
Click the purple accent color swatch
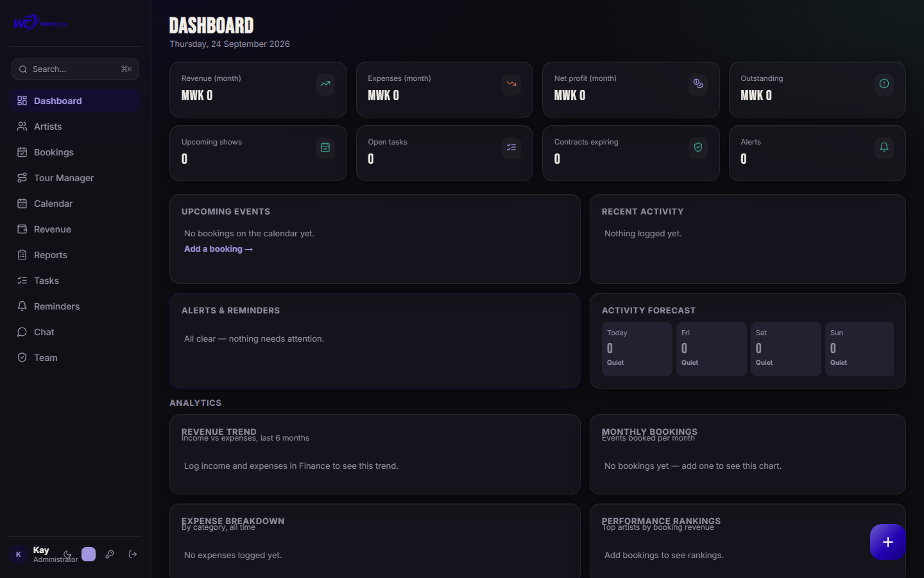point(89,554)
